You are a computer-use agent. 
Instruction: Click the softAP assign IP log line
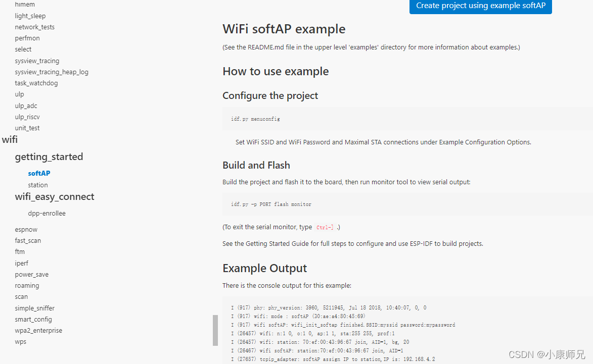[x=333, y=359]
